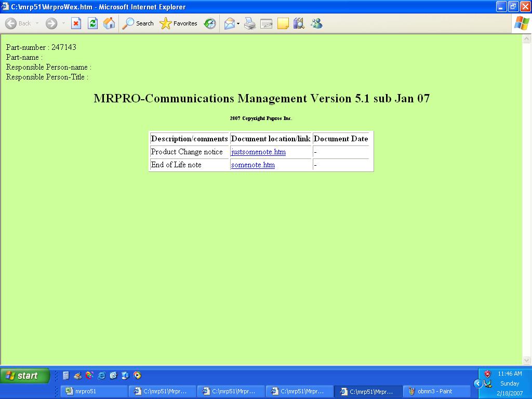Click the page scrollbar down arrow
Image resolution: width=532 pixels, height=399 pixels.
coord(527,360)
